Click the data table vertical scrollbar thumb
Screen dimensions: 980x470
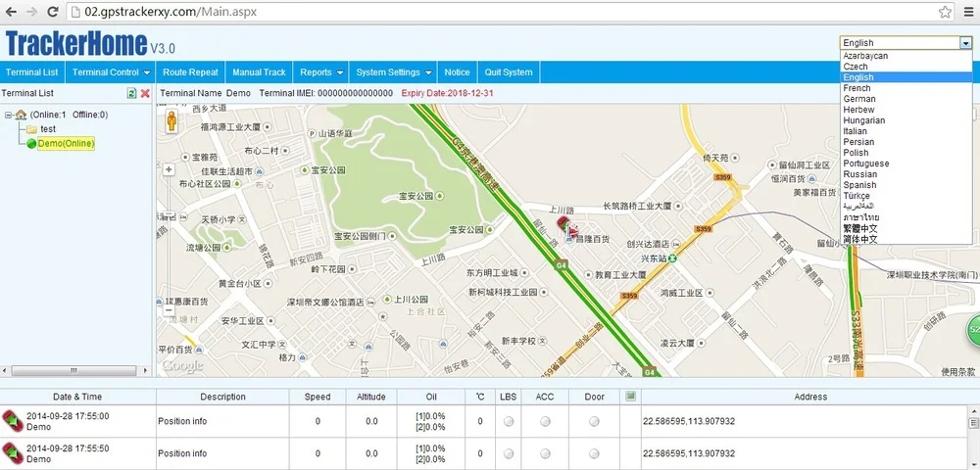point(974,424)
